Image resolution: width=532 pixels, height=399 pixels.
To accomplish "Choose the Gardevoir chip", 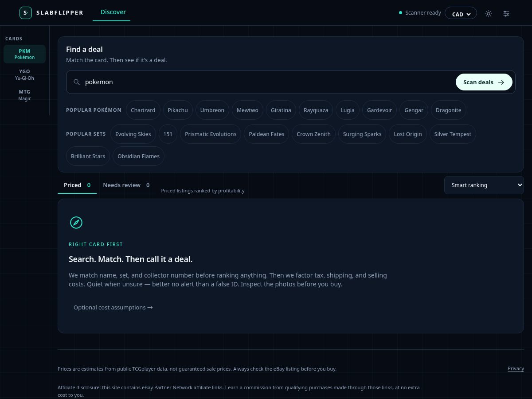I will [379, 110].
